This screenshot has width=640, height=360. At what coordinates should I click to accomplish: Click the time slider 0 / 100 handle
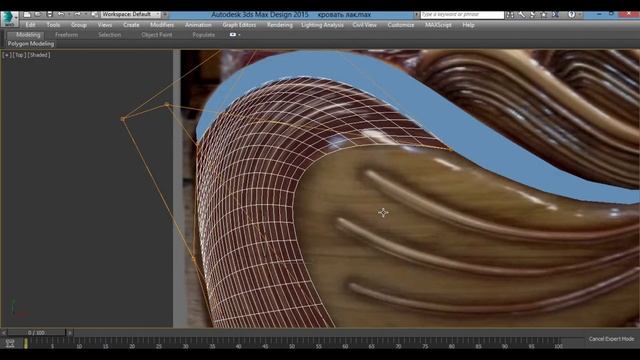tap(36, 333)
